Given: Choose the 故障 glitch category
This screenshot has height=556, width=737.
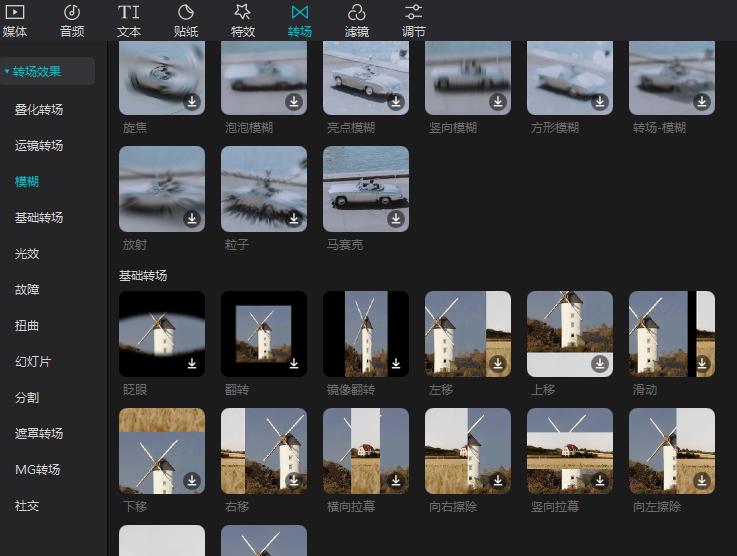Looking at the screenshot, I should (27, 290).
